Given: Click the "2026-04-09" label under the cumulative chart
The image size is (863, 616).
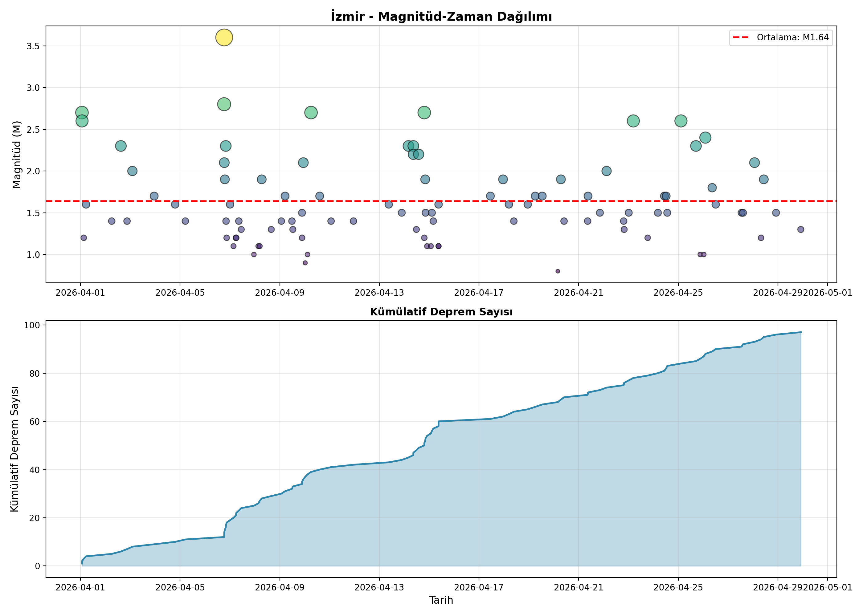Looking at the screenshot, I should pos(280,588).
